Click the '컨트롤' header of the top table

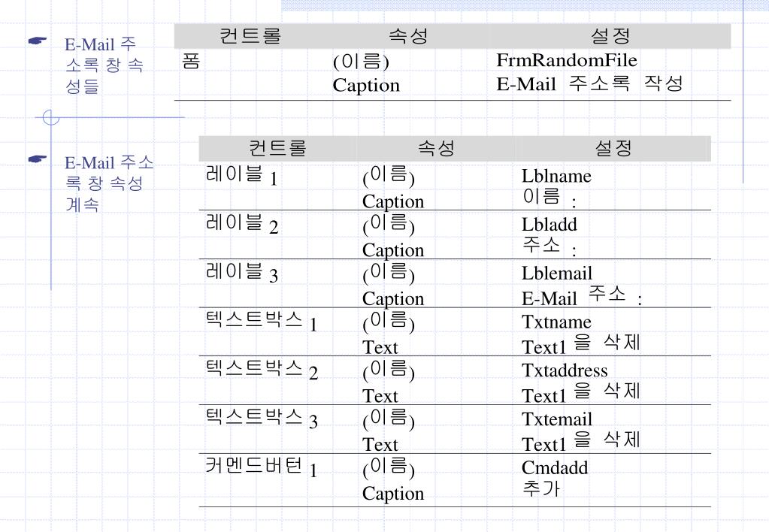click(x=250, y=35)
